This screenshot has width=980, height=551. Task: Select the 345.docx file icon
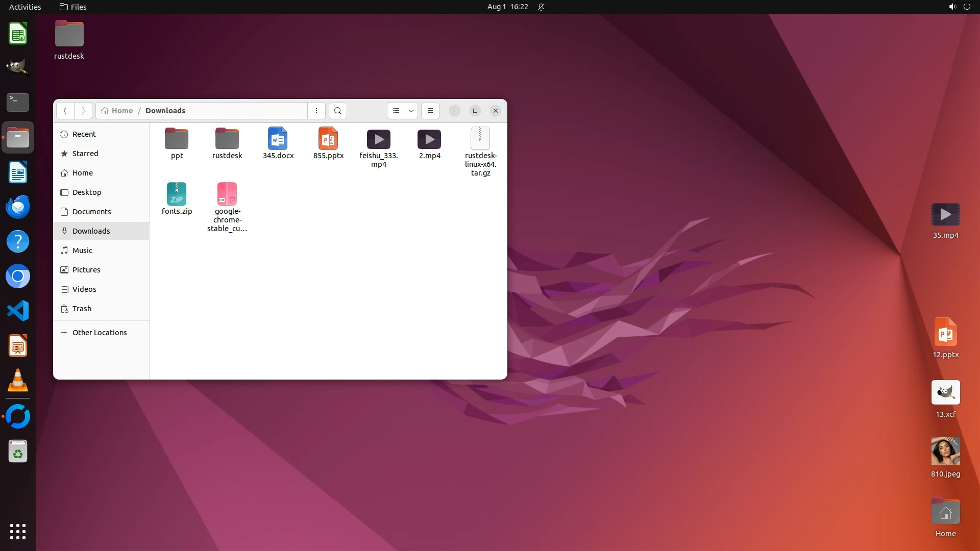pyautogui.click(x=278, y=139)
